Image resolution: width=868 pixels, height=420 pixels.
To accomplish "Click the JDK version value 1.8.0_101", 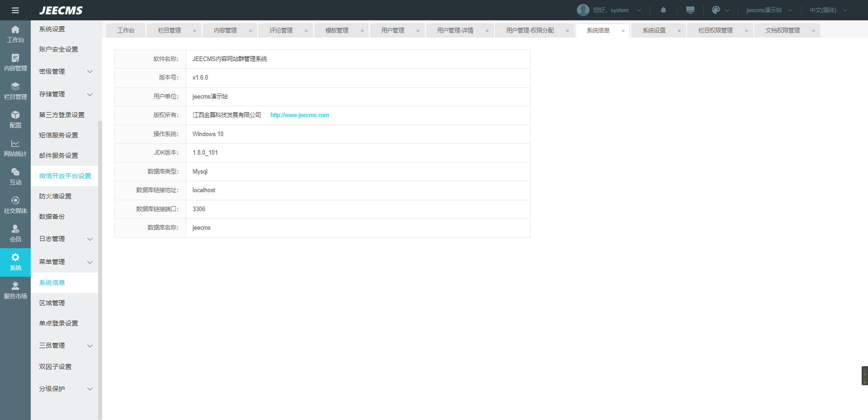I will tap(205, 153).
